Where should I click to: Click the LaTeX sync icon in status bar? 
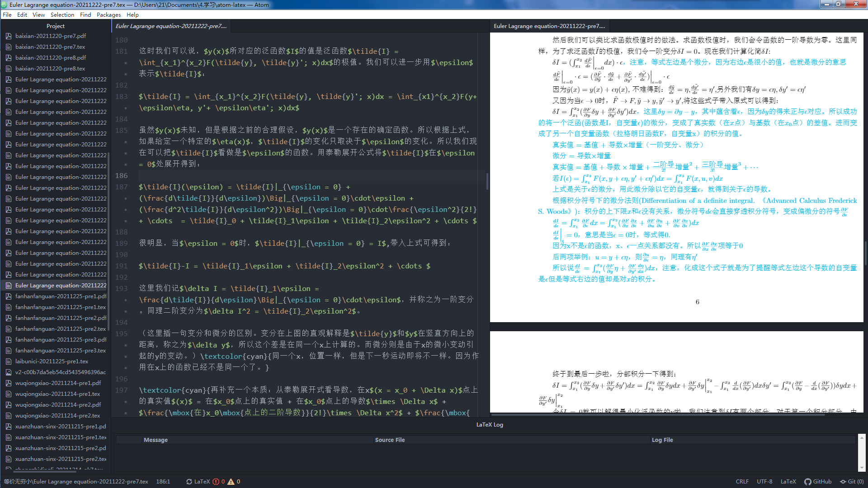(189, 482)
